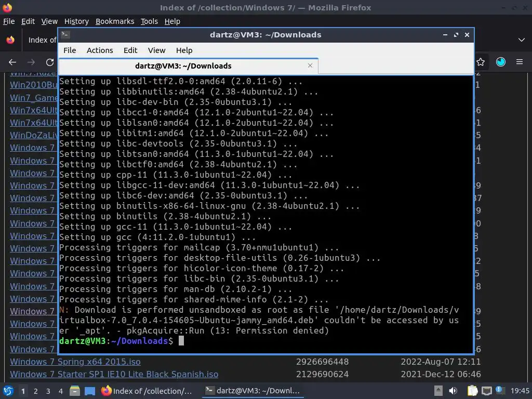The width and height of the screenshot is (532, 399).
Task: Click the dartz@VM3 terminal taskbar entry
Action: tap(253, 391)
